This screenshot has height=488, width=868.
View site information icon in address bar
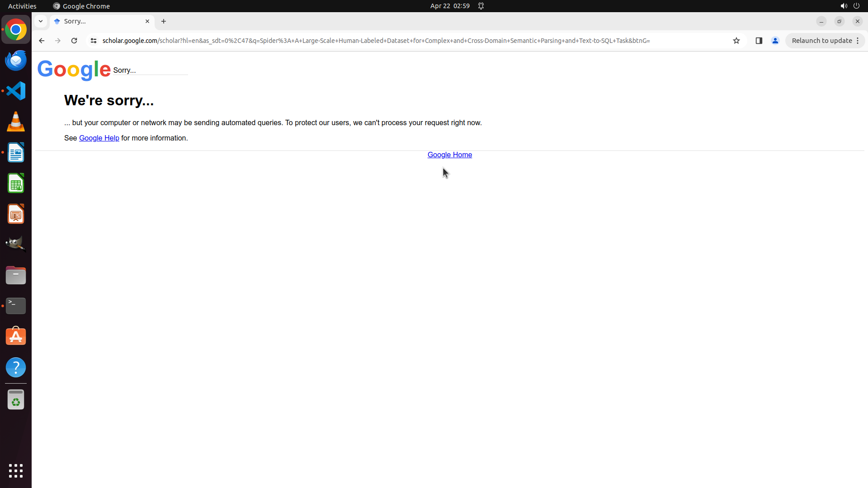94,41
